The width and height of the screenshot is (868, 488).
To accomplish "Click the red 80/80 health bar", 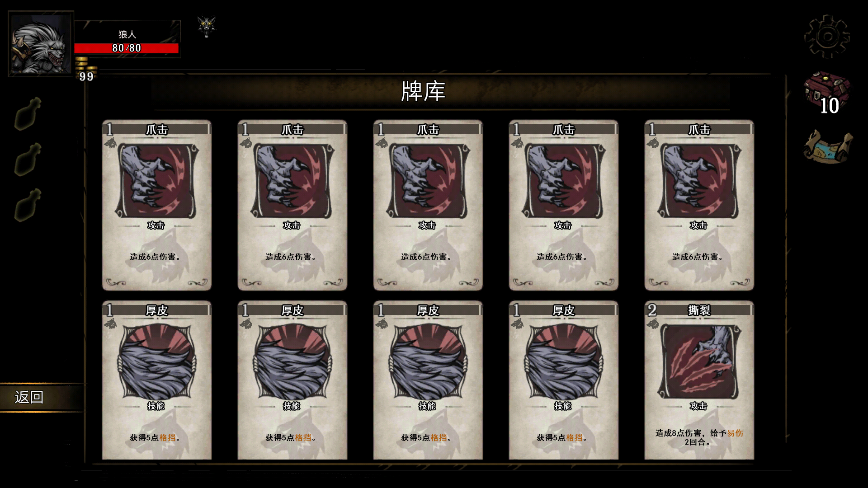I will tap(127, 48).
